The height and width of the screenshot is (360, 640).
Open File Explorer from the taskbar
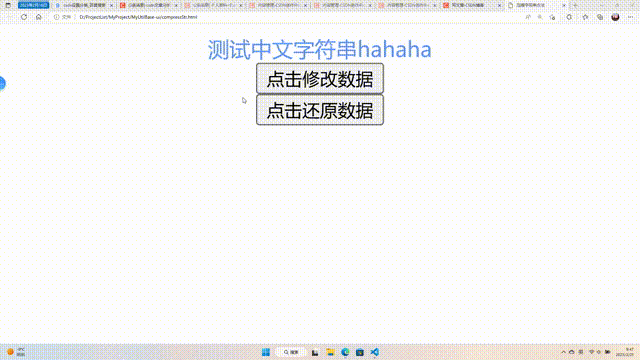(330, 352)
